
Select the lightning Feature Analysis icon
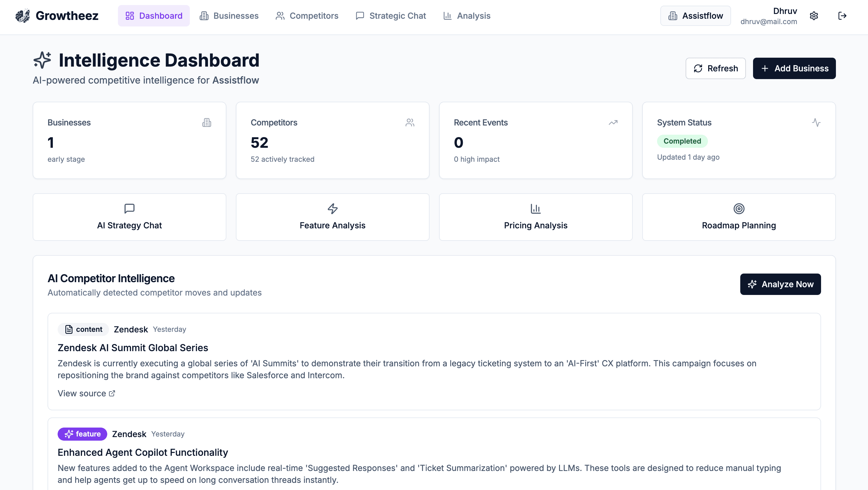tap(332, 209)
